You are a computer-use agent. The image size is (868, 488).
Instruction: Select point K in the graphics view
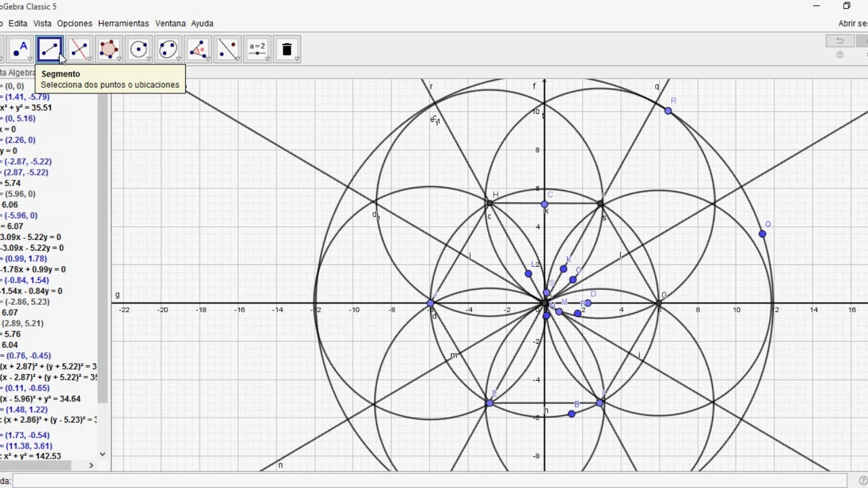pos(564,269)
